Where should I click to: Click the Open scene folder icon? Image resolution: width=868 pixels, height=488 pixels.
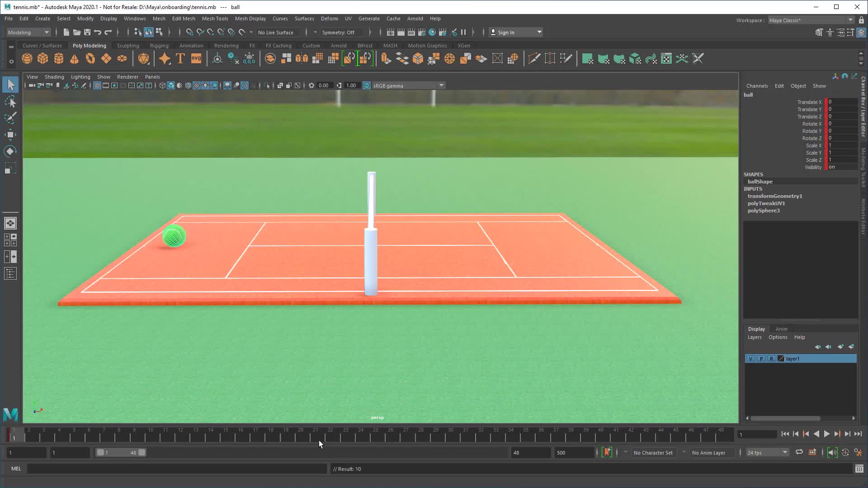click(76, 32)
